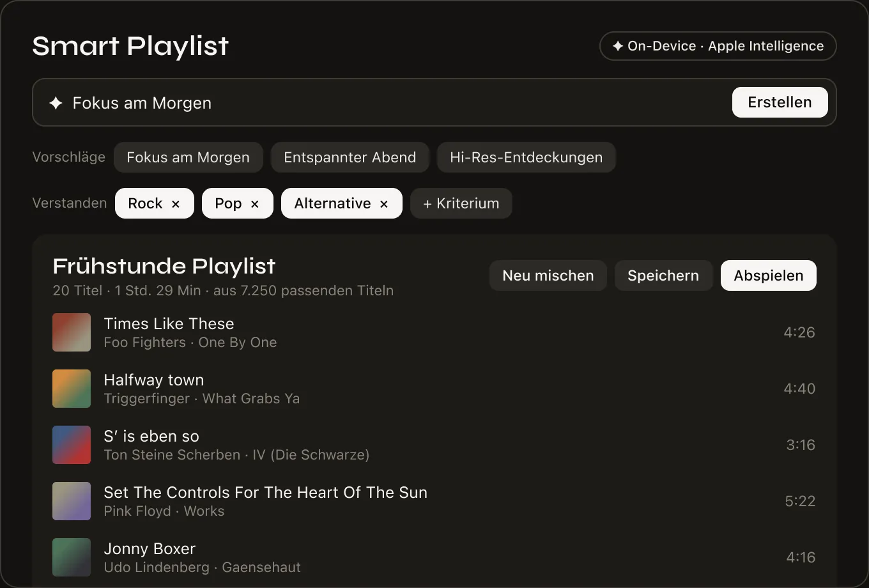The image size is (869, 588).
Task: Click the 4:40 track duration
Action: coord(799,389)
